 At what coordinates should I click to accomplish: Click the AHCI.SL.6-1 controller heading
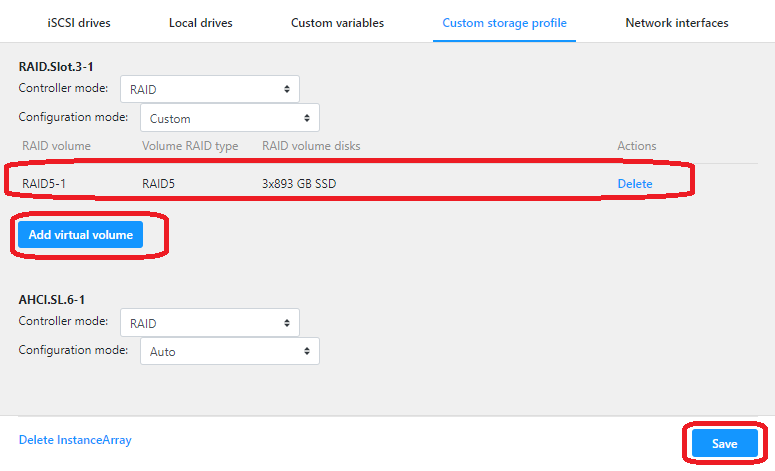57,300
